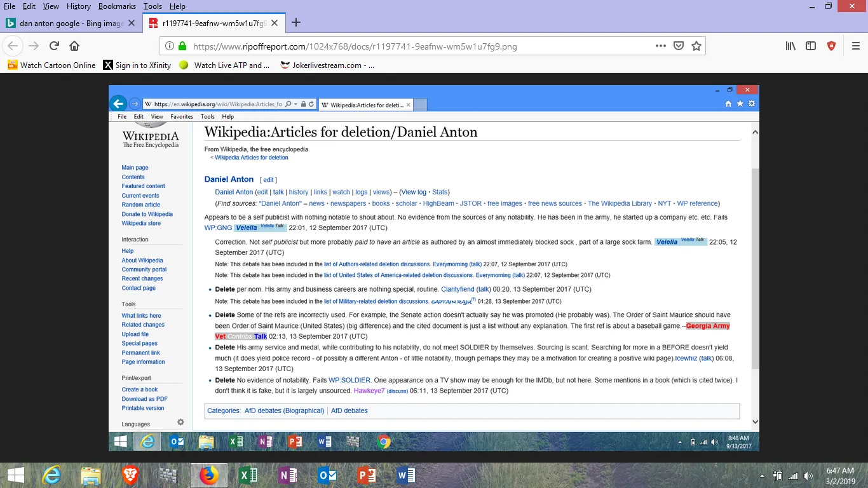Viewport: 868px width, 488px height.
Task: Open 'Watch Live ATP and ...' bookmark
Action: [225, 65]
